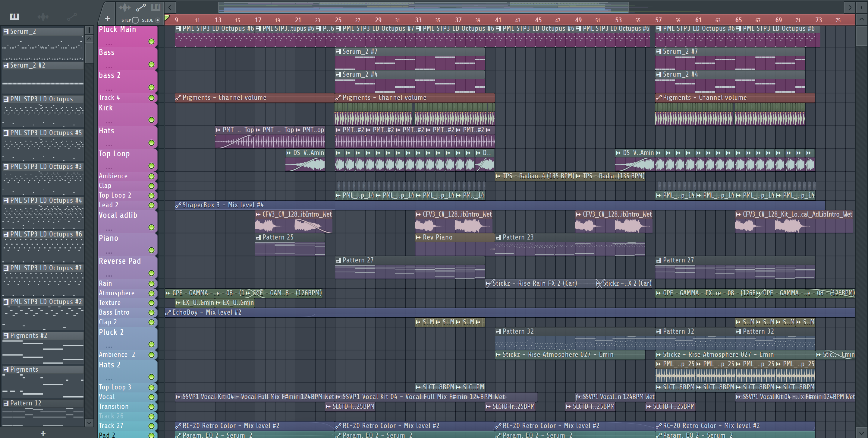Toggle the SLIDE radio option
Viewport: 868px width, 438px height.
pos(157,20)
